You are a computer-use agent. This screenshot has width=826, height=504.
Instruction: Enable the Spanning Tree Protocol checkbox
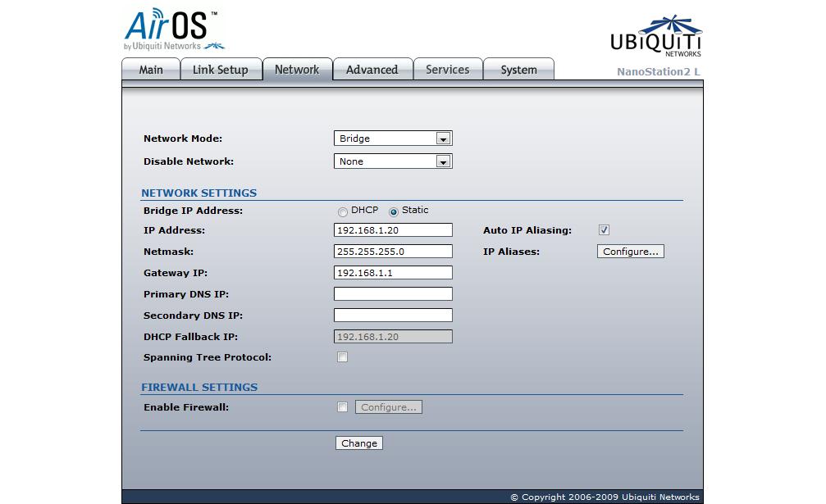coord(342,357)
